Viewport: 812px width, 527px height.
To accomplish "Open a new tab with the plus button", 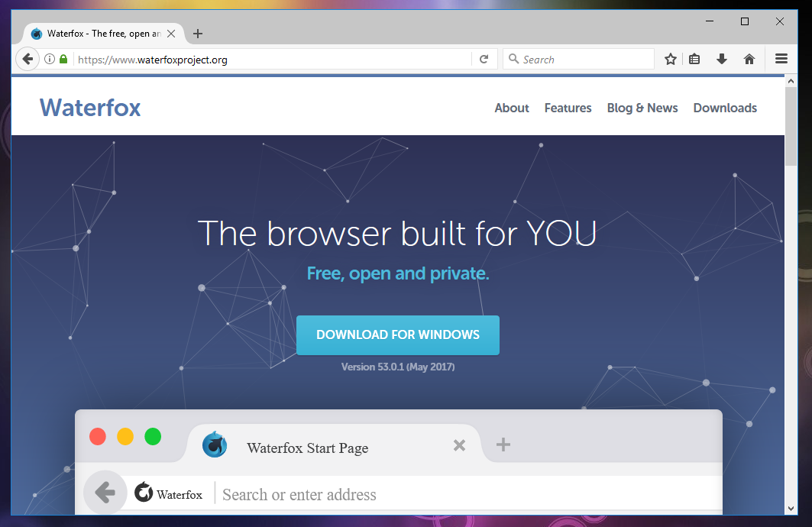I will (x=197, y=34).
